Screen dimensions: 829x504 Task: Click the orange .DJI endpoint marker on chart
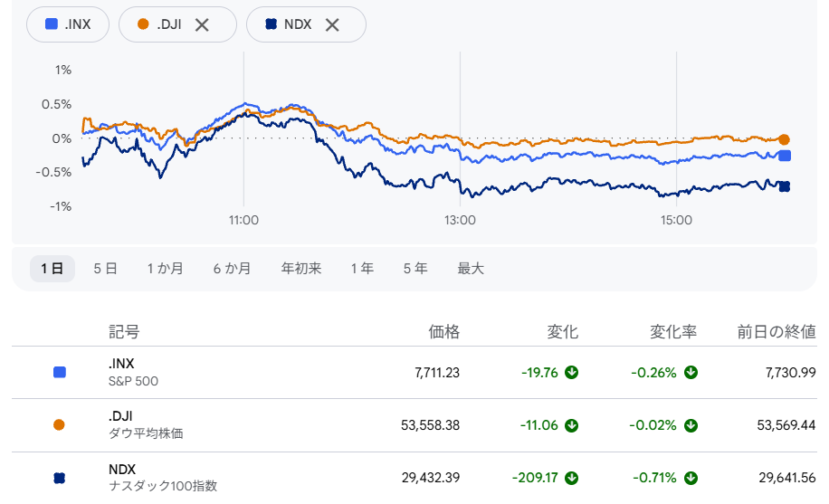(784, 139)
